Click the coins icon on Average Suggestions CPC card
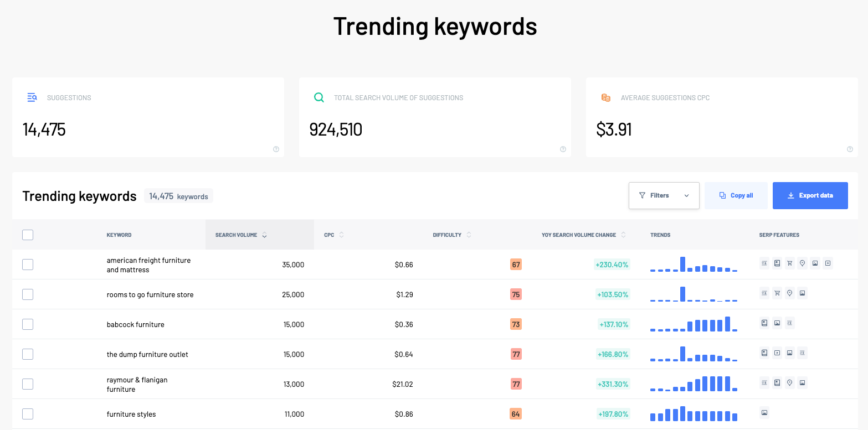 (x=605, y=97)
